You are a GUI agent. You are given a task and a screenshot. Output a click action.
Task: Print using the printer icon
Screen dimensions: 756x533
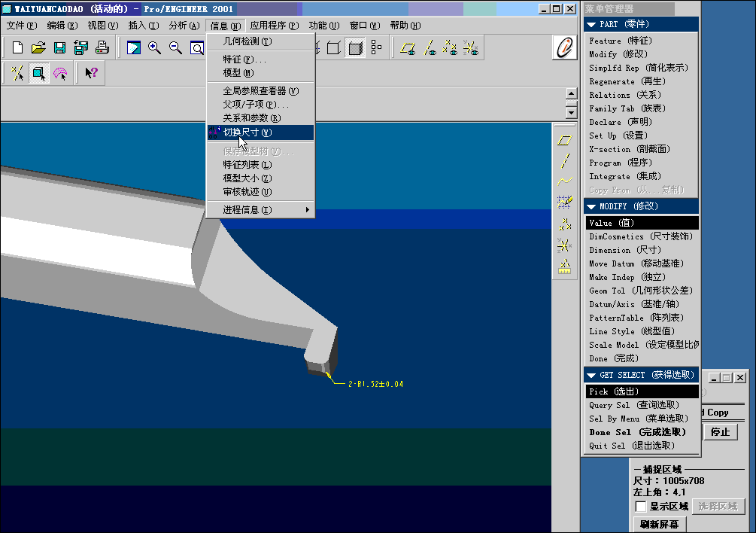[102, 47]
